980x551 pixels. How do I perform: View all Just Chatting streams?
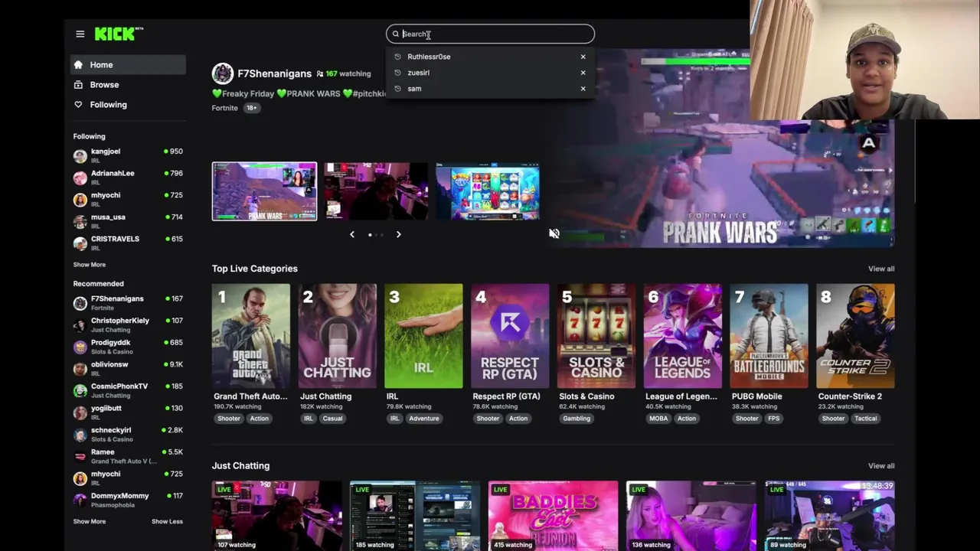click(x=881, y=466)
